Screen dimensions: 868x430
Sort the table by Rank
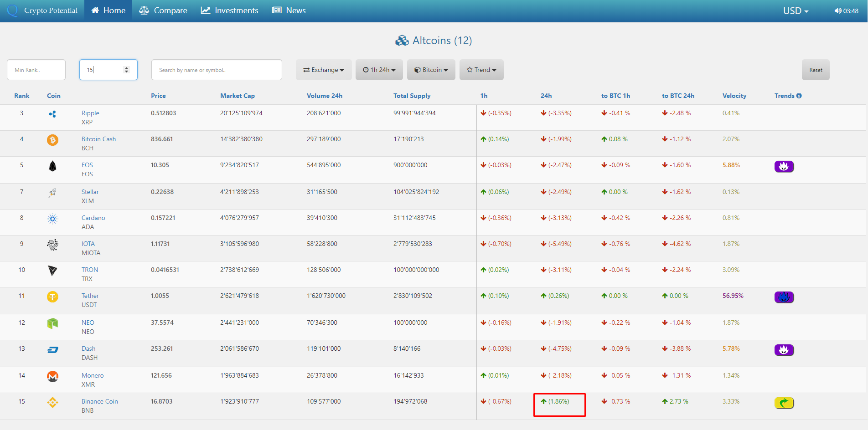pyautogui.click(x=22, y=96)
